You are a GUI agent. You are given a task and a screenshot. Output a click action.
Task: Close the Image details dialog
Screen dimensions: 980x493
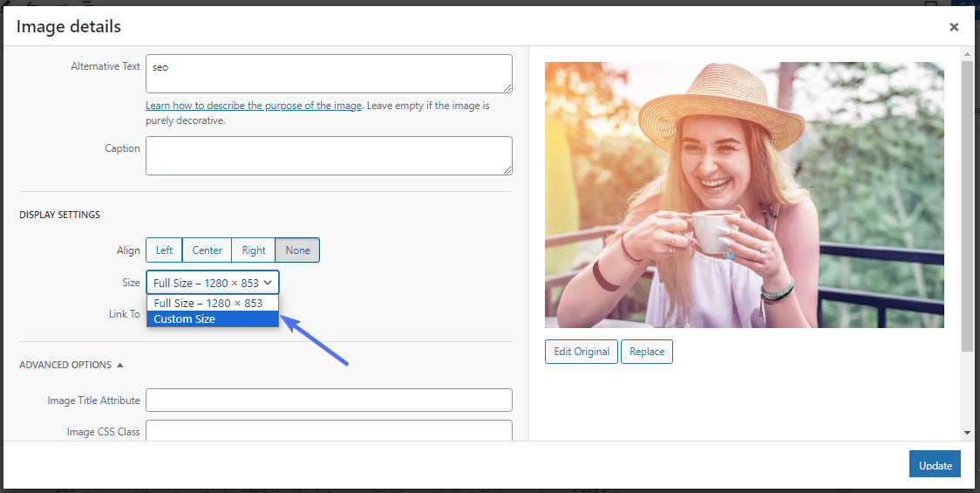click(954, 27)
